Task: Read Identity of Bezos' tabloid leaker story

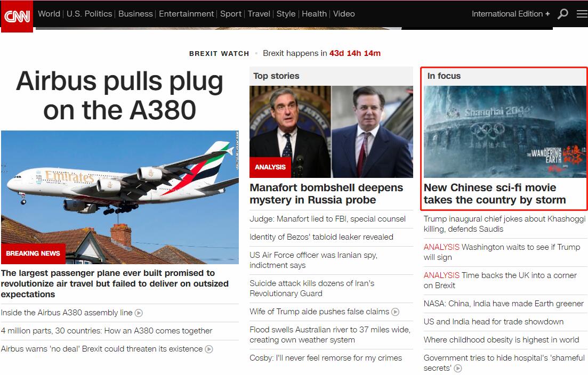Action: 321,237
